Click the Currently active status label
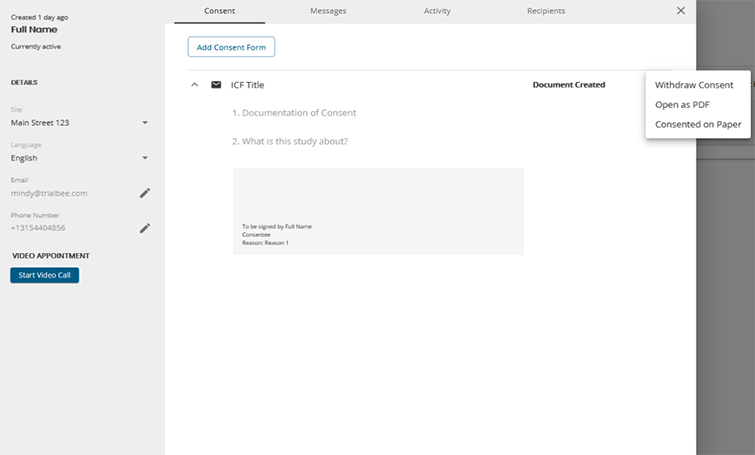Viewport: 755px width, 455px height. click(36, 47)
